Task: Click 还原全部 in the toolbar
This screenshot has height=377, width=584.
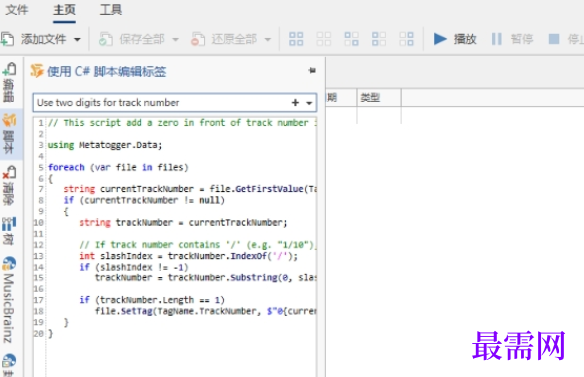Action: 224,39
